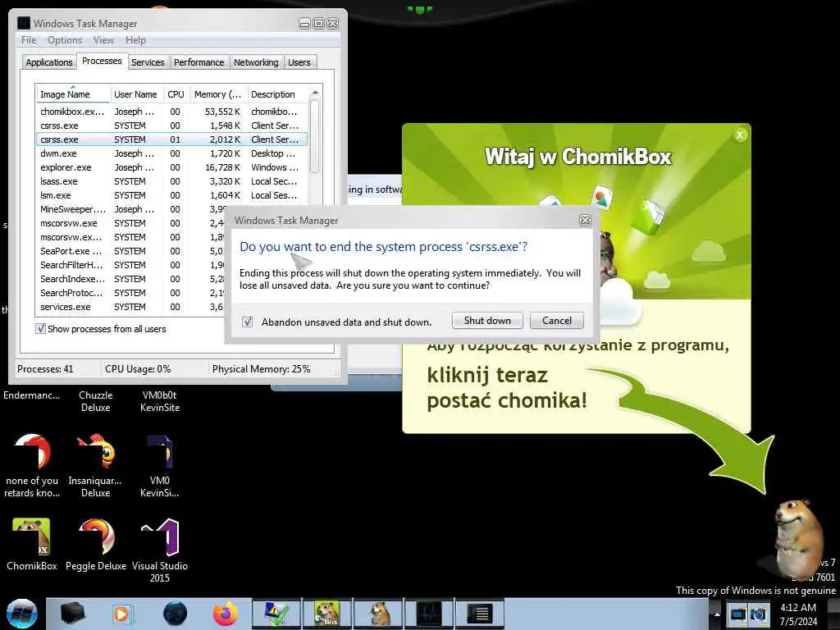The image size is (840, 630).
Task: Select the VM0b0t KevinSite desktop label
Action: (160, 401)
